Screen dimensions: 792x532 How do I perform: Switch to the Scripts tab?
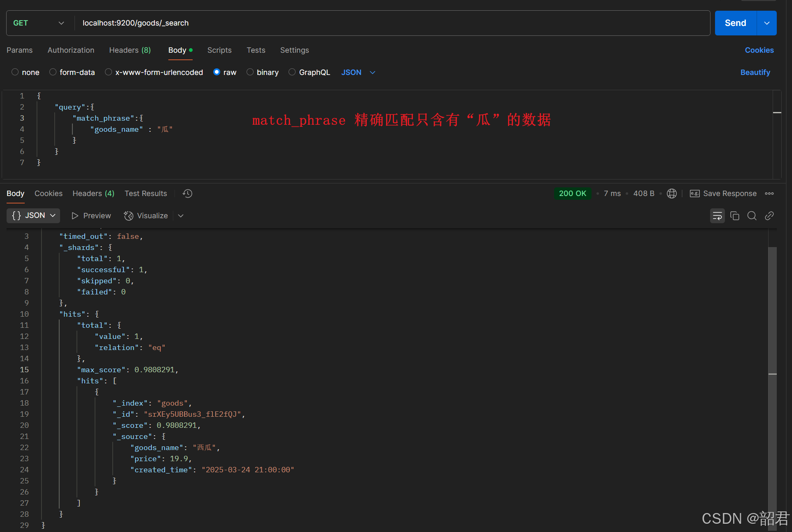pos(219,50)
